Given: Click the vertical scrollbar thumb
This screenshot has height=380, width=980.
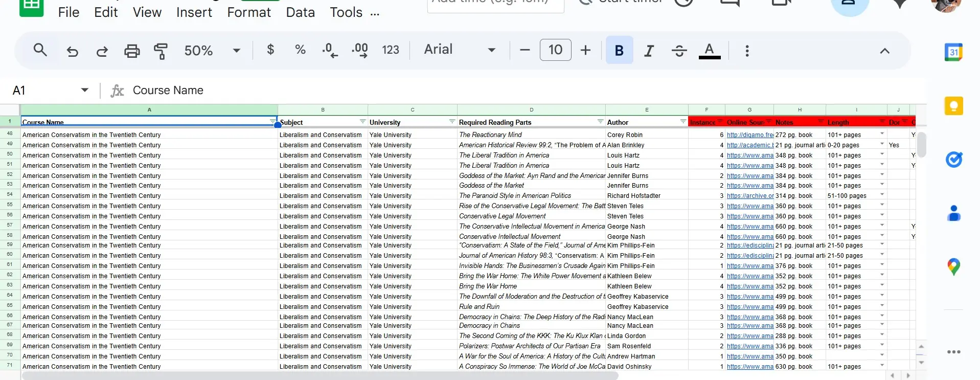Looking at the screenshot, I should pyautogui.click(x=921, y=145).
